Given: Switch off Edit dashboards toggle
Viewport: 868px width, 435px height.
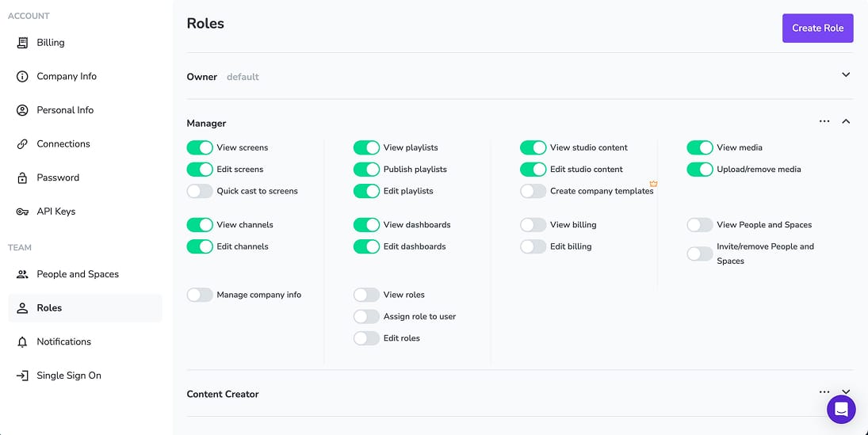Looking at the screenshot, I should 366,246.
